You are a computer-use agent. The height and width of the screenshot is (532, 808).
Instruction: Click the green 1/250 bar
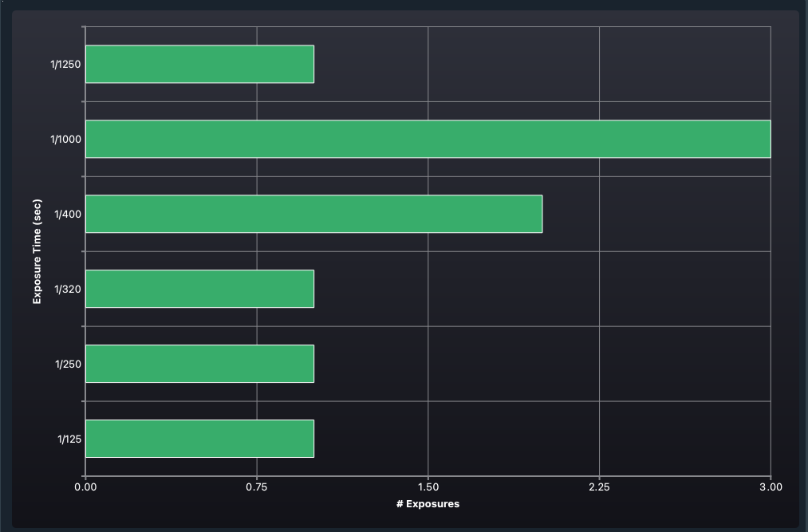coord(199,364)
